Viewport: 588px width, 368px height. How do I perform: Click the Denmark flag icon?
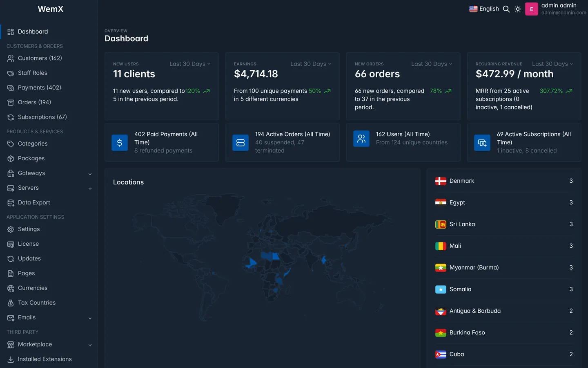[441, 181]
